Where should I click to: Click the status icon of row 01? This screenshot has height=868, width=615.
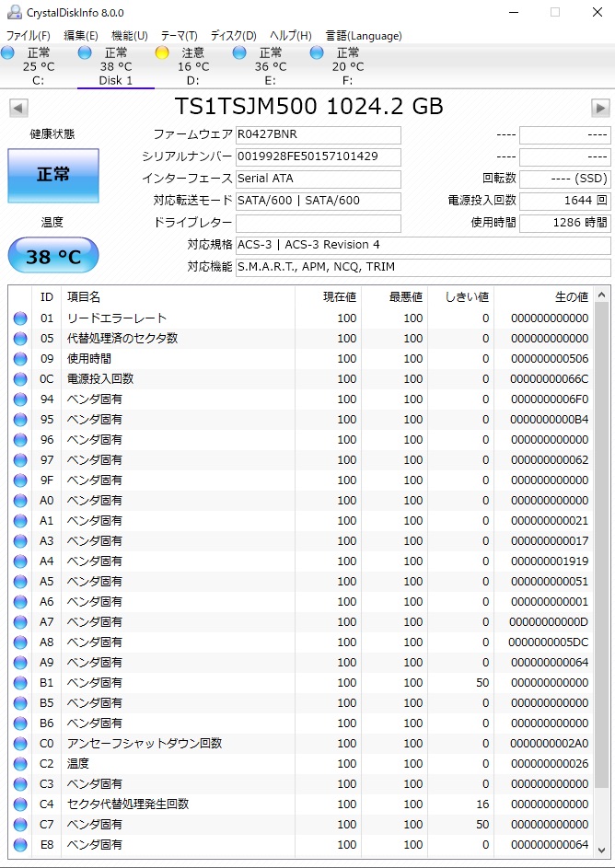20,318
